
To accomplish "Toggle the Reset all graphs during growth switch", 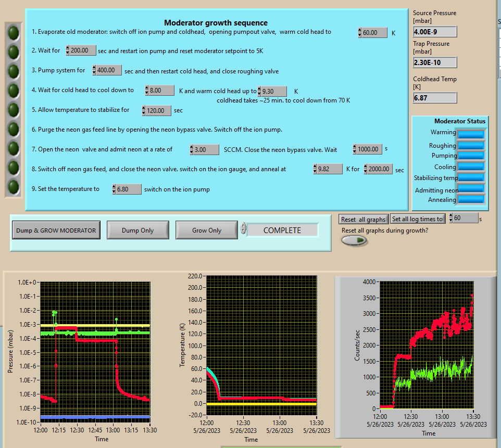I will click(354, 240).
